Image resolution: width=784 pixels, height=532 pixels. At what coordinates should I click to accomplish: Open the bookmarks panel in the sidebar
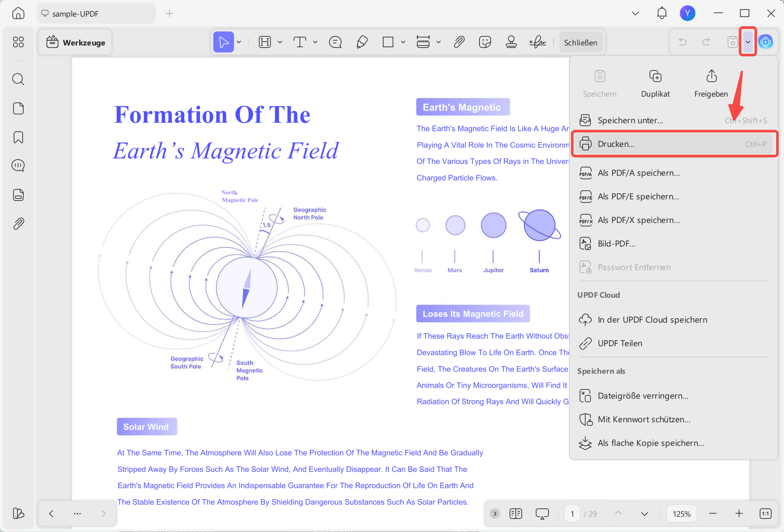[18, 137]
